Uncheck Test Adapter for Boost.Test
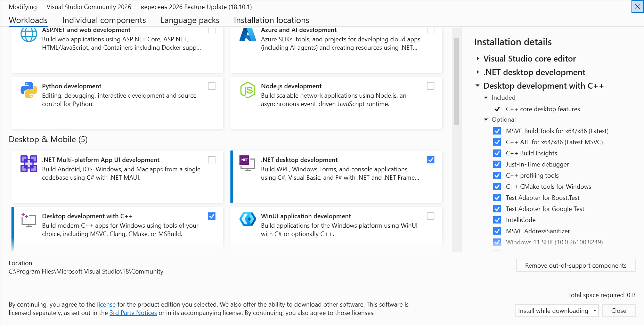Screen dimensions: 644x325 coord(497,198)
